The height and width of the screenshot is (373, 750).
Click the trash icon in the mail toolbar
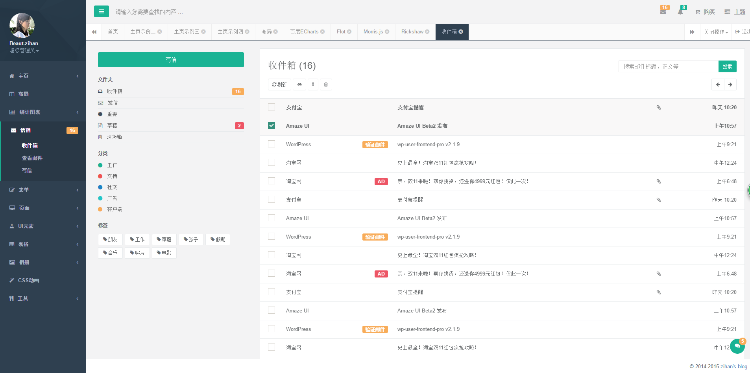click(325, 85)
